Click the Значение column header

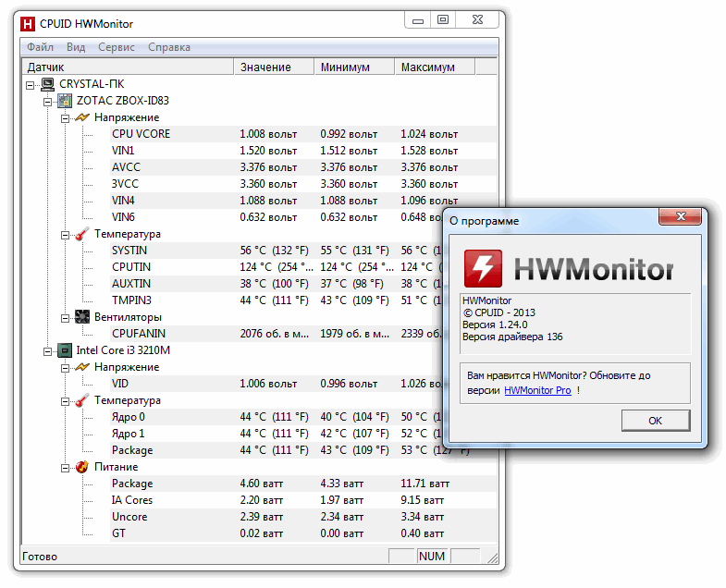[274, 67]
